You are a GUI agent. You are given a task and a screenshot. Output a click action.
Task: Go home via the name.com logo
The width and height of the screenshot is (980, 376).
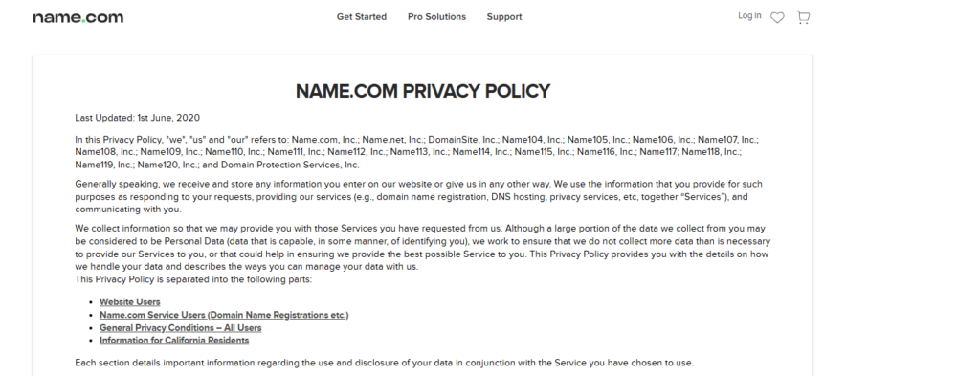tap(78, 17)
